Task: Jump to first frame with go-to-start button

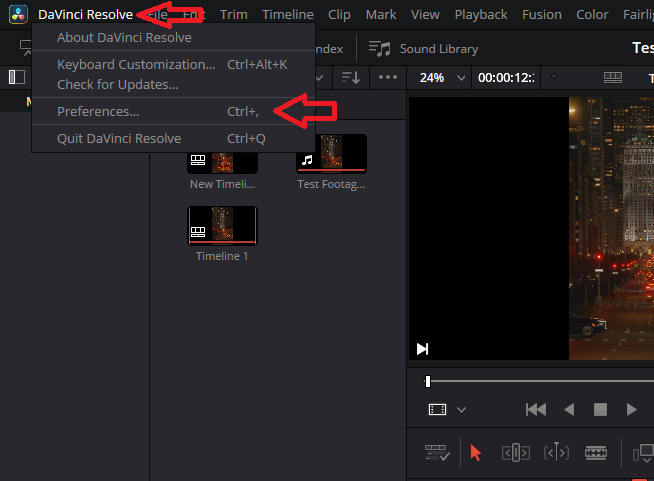Action: coord(536,409)
